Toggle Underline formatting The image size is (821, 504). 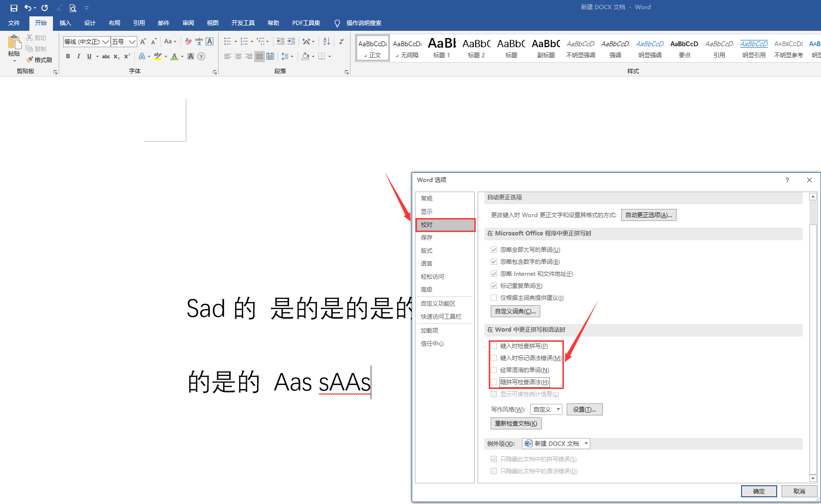(x=89, y=56)
